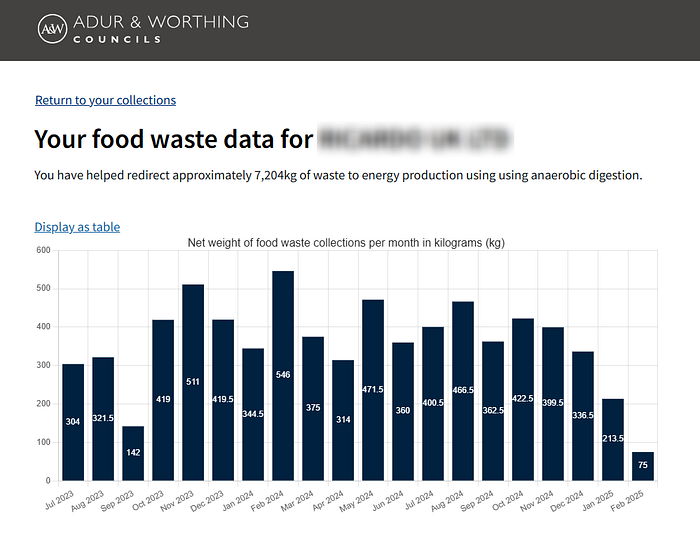Click the May 2024 bar showing 471.5
Viewport: 700px width, 543px height.
373,390
